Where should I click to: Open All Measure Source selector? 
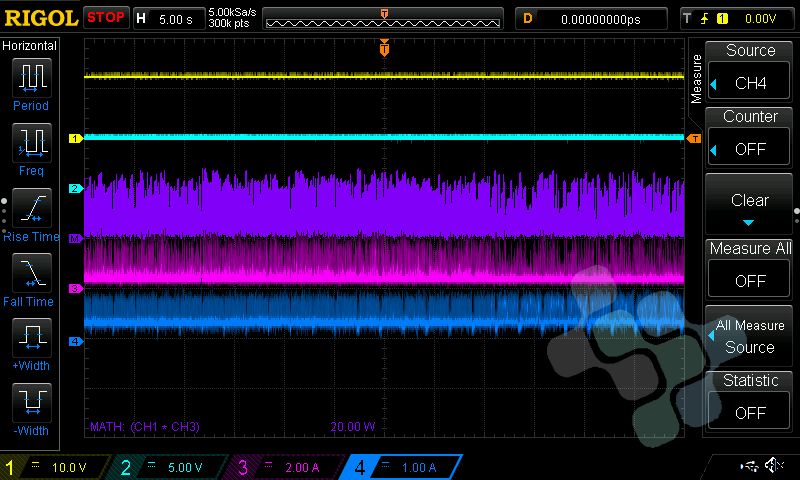point(750,337)
